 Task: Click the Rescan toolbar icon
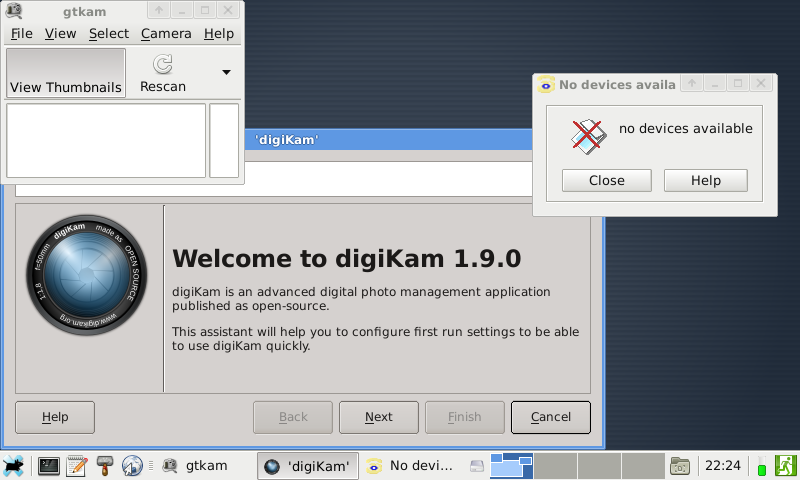(x=163, y=74)
